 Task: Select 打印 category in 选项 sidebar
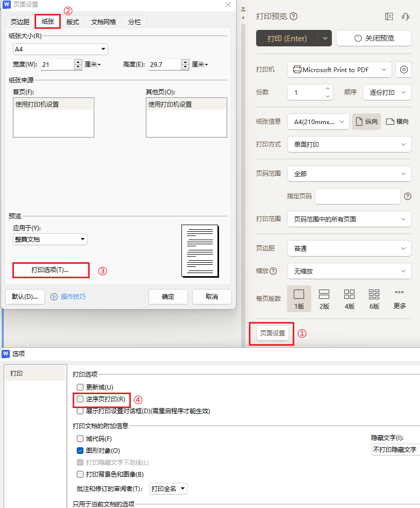[x=35, y=373]
